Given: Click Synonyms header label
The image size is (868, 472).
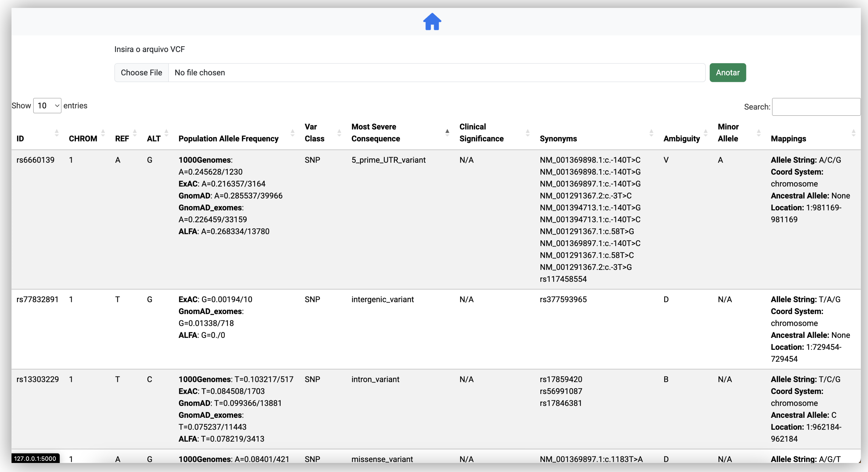Looking at the screenshot, I should 558,139.
